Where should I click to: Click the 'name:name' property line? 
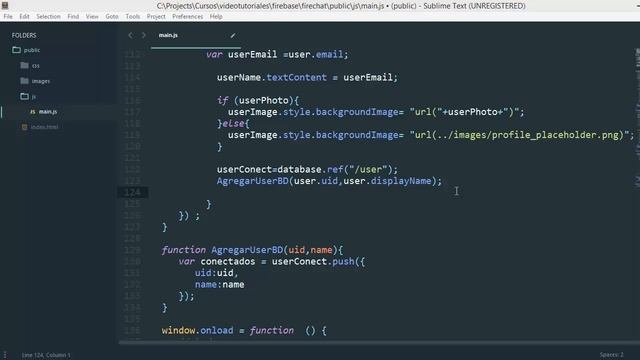point(220,284)
